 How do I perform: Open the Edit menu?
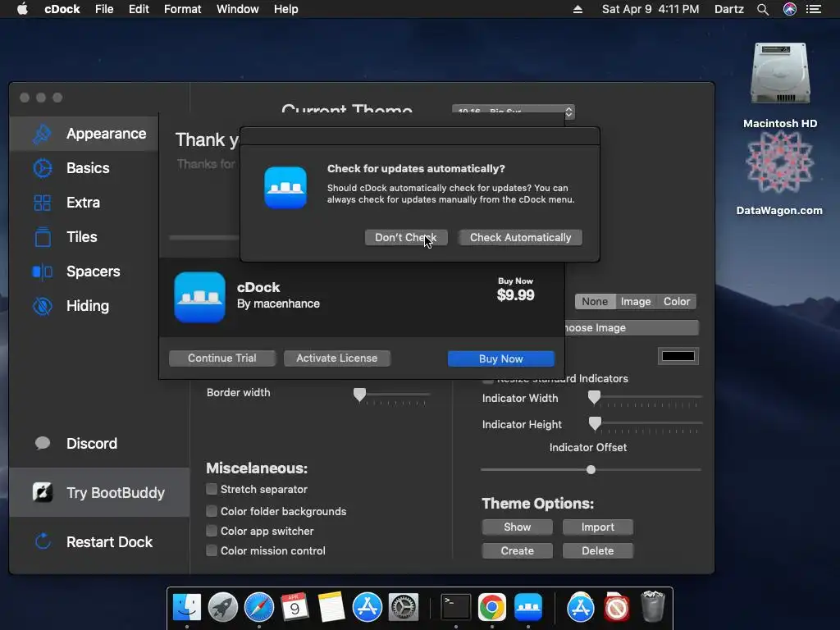point(139,9)
